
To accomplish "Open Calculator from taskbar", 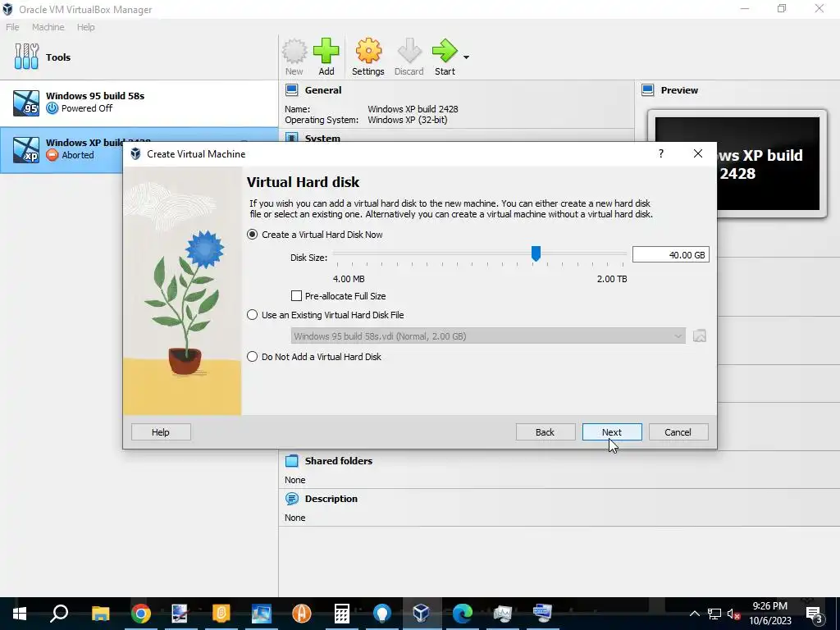I will (341, 614).
